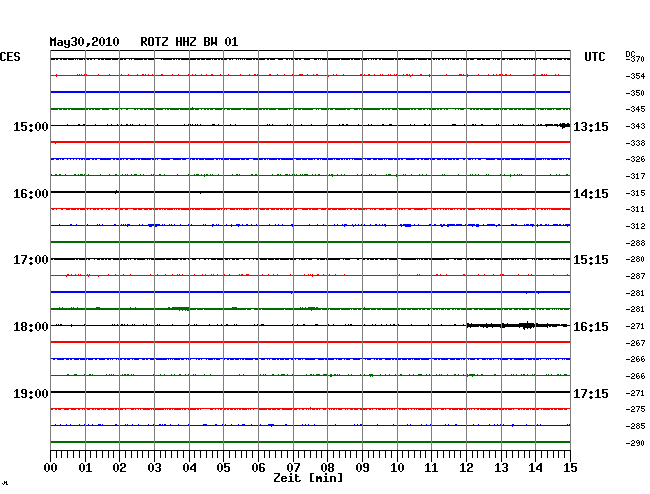
Task: Click the DC offset value -290
Action: [x=635, y=443]
